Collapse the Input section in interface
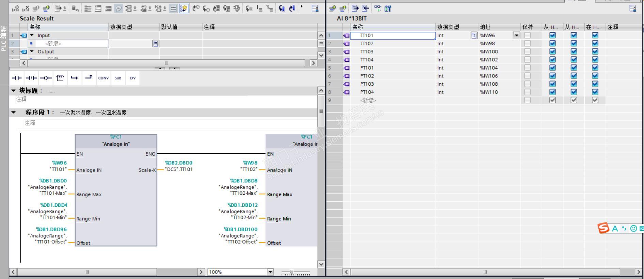This screenshot has height=279, width=644. coord(32,35)
